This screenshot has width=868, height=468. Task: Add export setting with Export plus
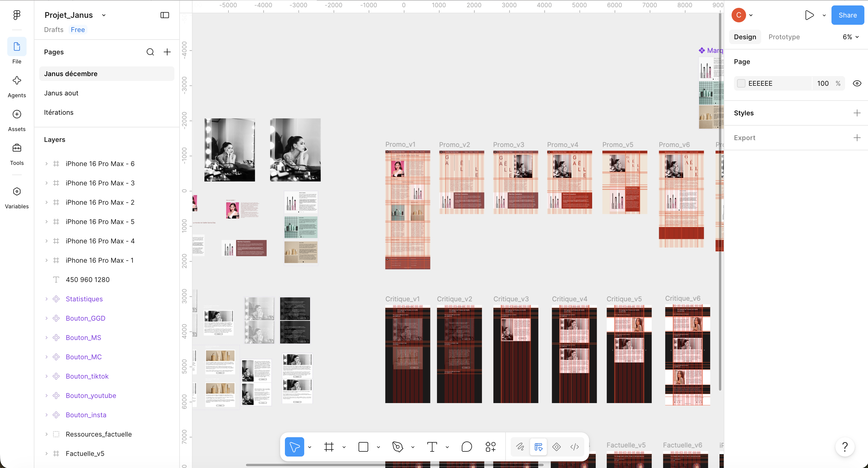pos(857,138)
